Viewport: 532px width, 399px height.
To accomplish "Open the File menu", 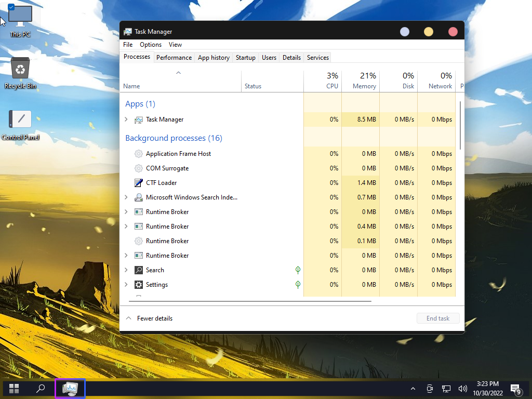I will pyautogui.click(x=128, y=45).
